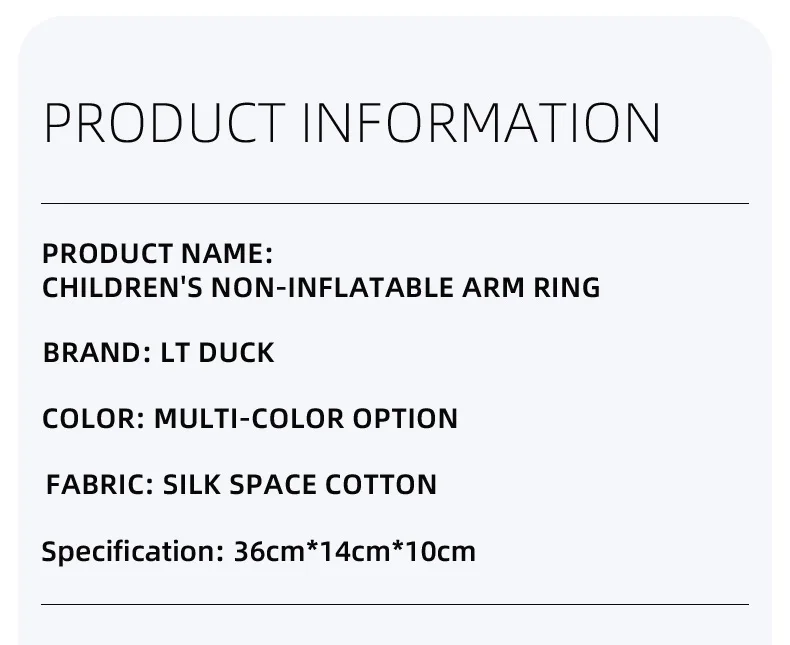
Task: Click the word ARM RING
Action: (x=531, y=288)
